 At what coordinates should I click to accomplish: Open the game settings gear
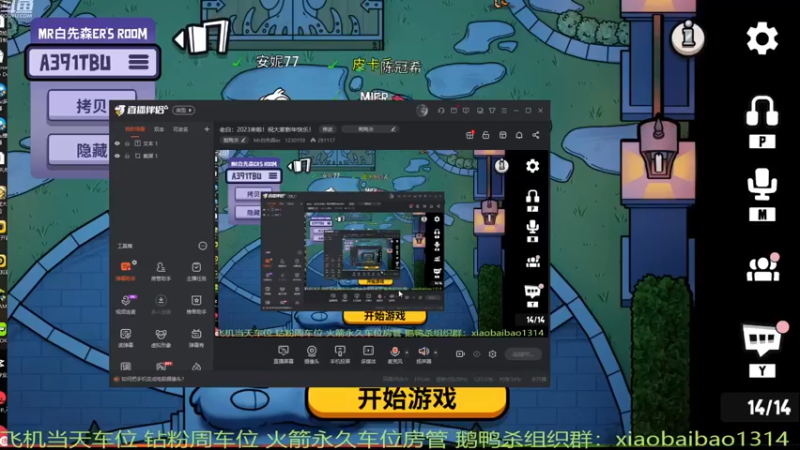click(x=762, y=38)
